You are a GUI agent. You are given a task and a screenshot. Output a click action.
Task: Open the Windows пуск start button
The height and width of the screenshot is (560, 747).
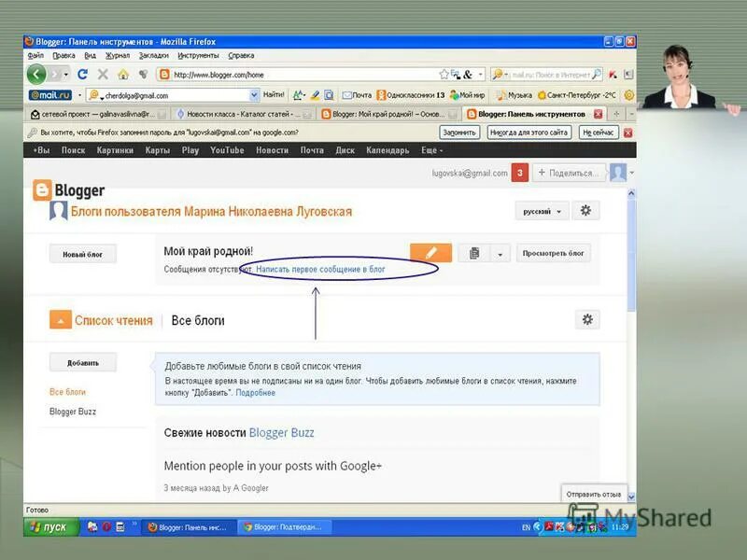coord(50,527)
